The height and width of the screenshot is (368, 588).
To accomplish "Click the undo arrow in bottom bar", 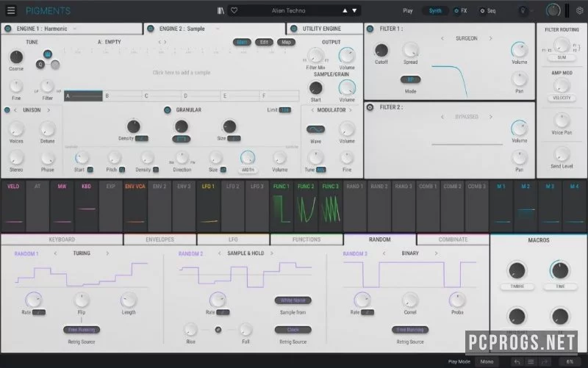I will click(517, 361).
